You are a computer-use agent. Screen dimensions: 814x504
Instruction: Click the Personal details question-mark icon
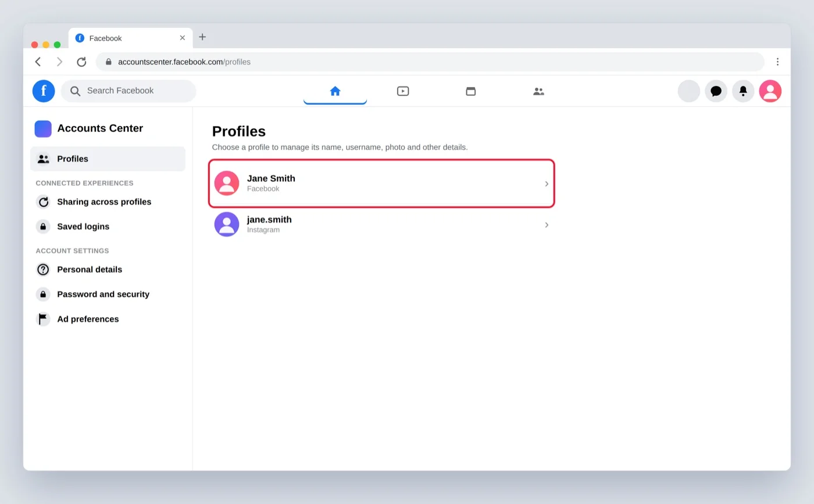tap(43, 270)
